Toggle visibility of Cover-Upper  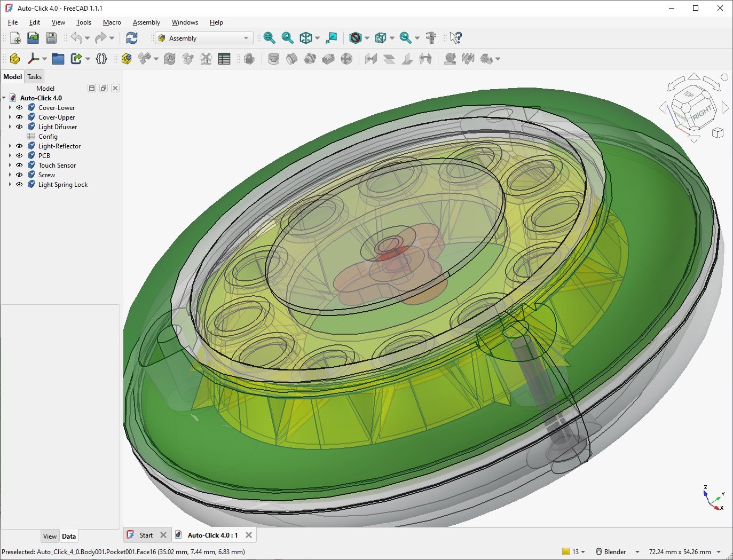19,117
